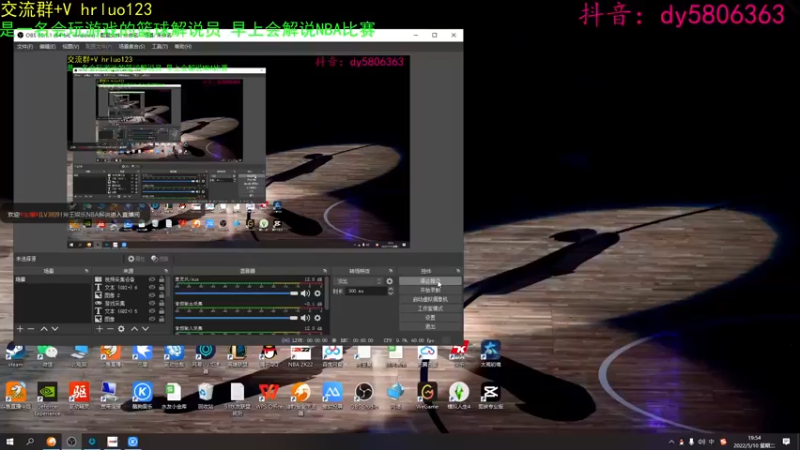Image resolution: width=800 pixels, height=450 pixels.
Task: Toggle lock on 图像 2 source
Action: (x=162, y=295)
